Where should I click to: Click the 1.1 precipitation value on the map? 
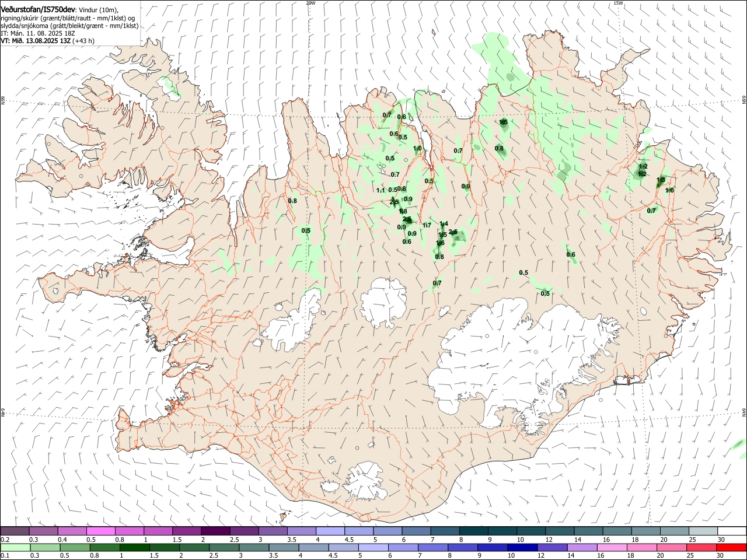click(381, 191)
